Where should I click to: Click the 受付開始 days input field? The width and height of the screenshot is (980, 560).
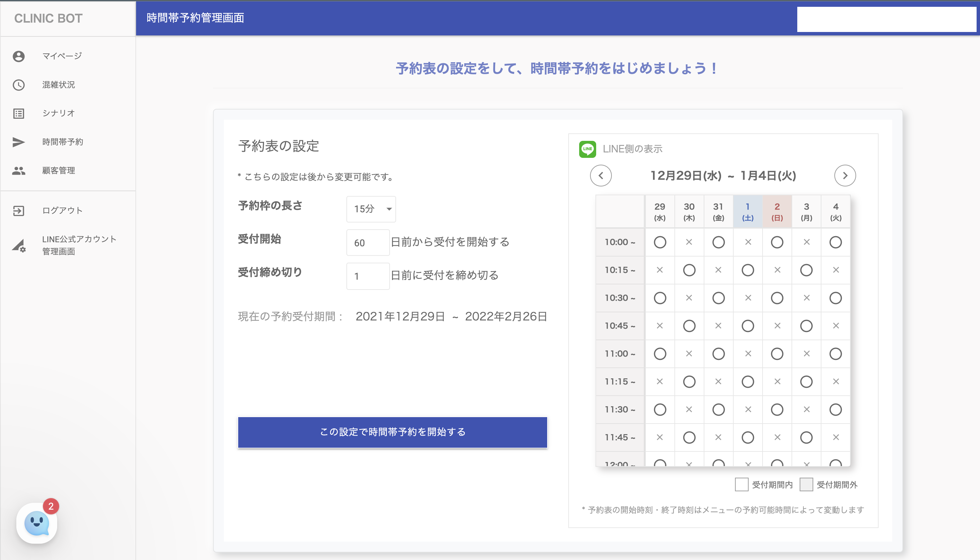point(368,243)
